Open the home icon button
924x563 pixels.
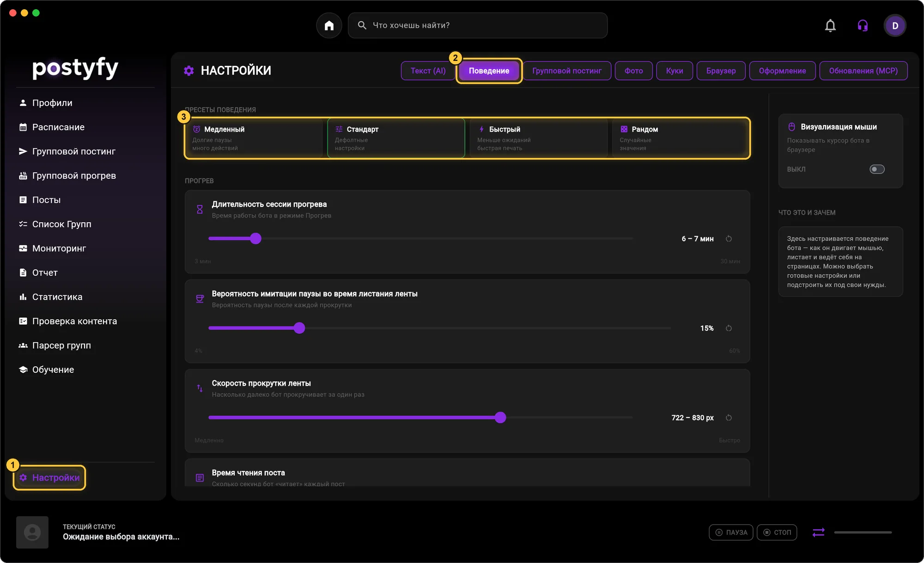click(x=329, y=25)
